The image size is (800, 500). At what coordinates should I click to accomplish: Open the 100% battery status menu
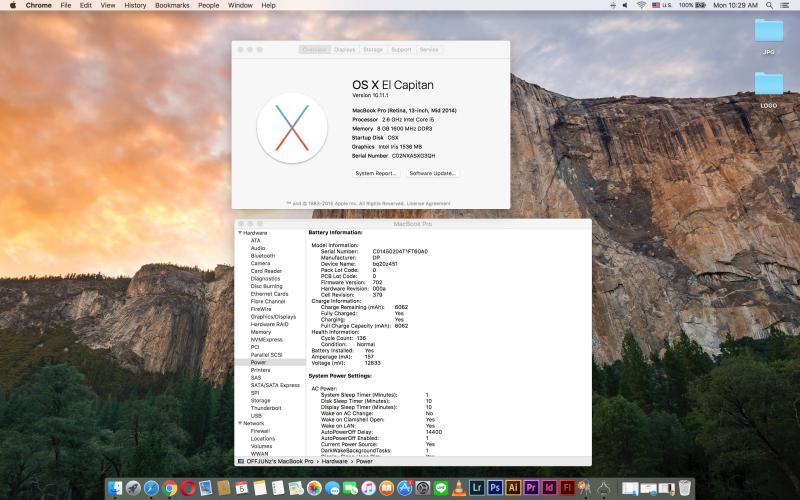(692, 5)
